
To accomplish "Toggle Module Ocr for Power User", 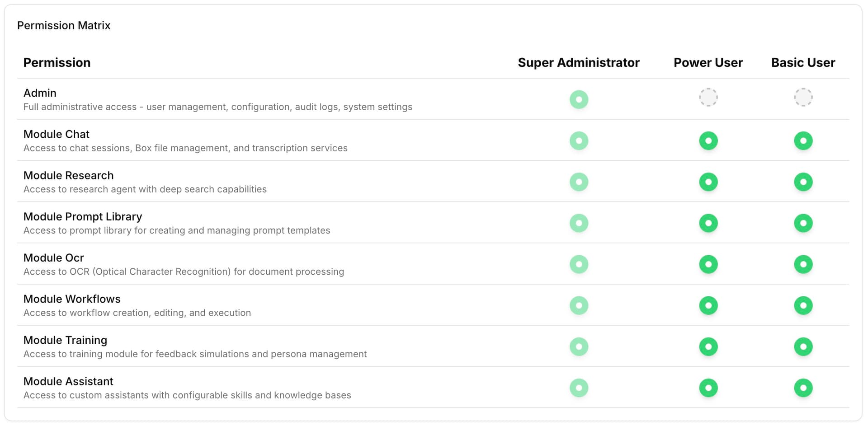I will pyautogui.click(x=708, y=264).
